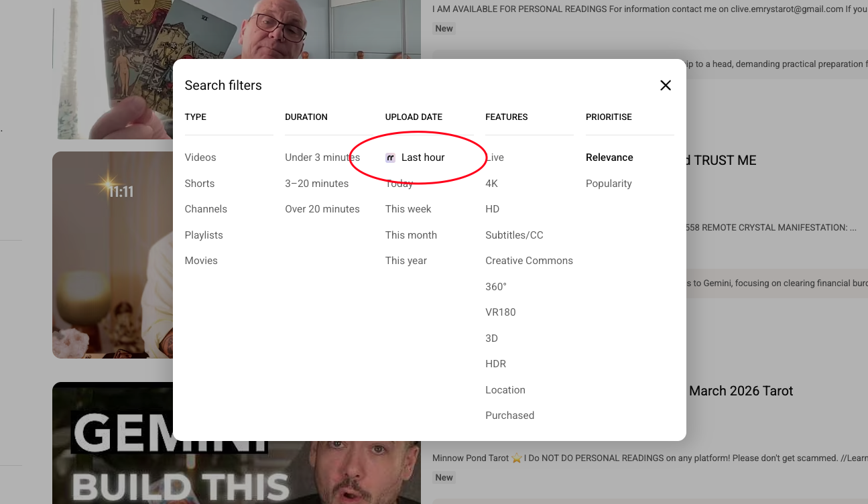Click the Last hour clock icon
Image resolution: width=868 pixels, height=504 pixels.
pyautogui.click(x=390, y=157)
